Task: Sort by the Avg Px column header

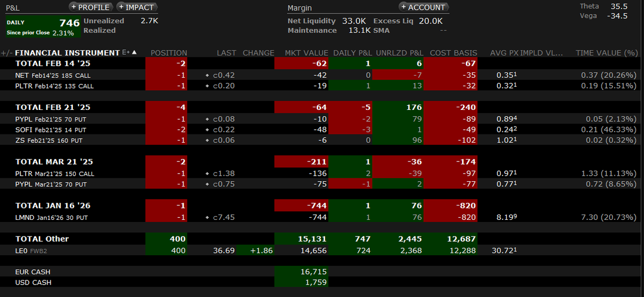Action: (x=503, y=53)
